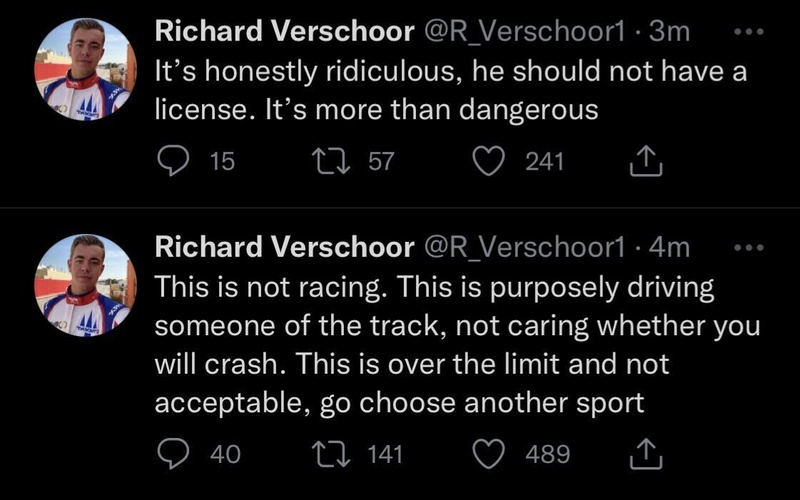Image resolution: width=800 pixels, height=500 pixels.
Task: Share the 'This is not racing' tweet
Action: [x=644, y=453]
